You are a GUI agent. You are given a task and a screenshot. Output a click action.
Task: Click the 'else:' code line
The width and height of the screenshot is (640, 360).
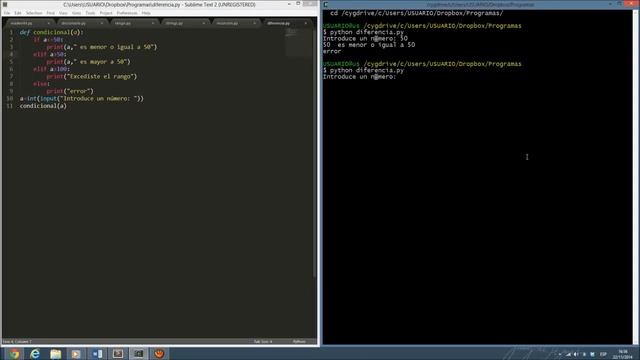coord(41,84)
